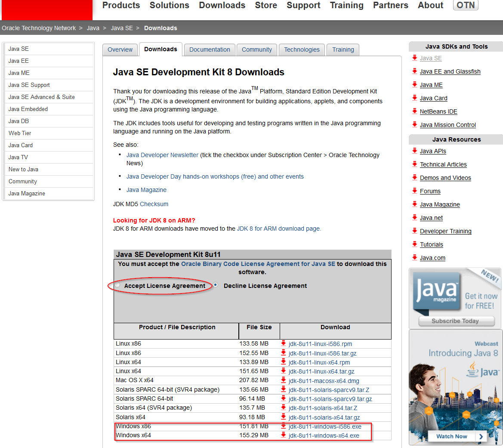Click the red arrow icon next to Java Card
503x448 pixels.
[414, 98]
